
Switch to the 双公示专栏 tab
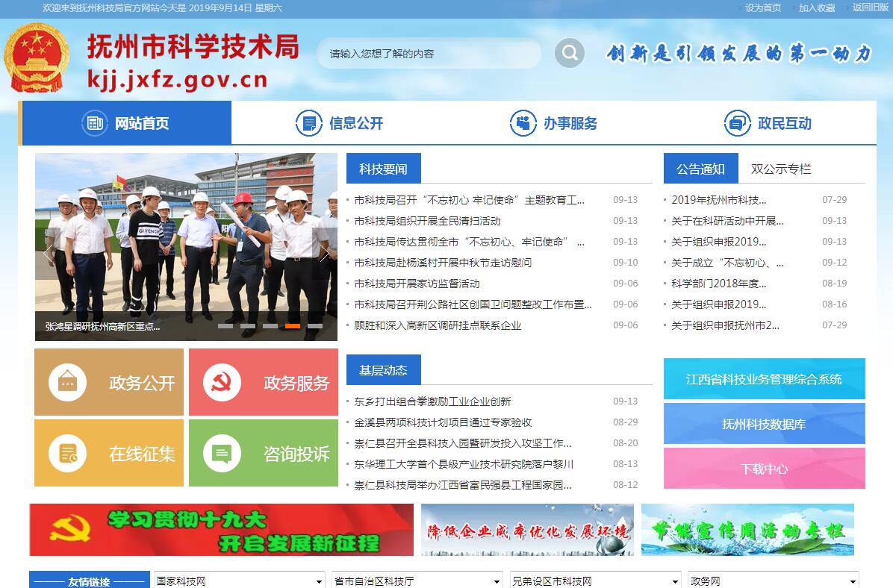[780, 169]
